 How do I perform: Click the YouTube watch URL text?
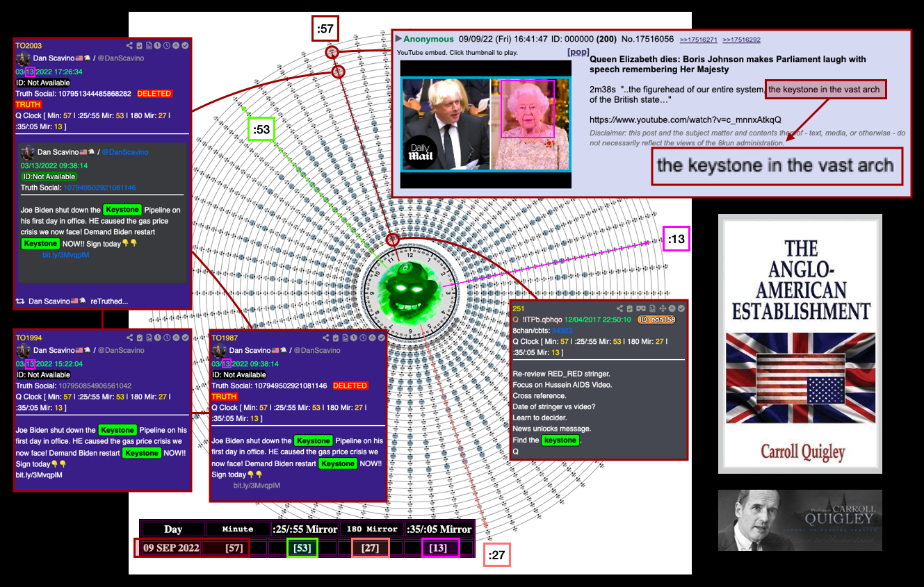(686, 119)
